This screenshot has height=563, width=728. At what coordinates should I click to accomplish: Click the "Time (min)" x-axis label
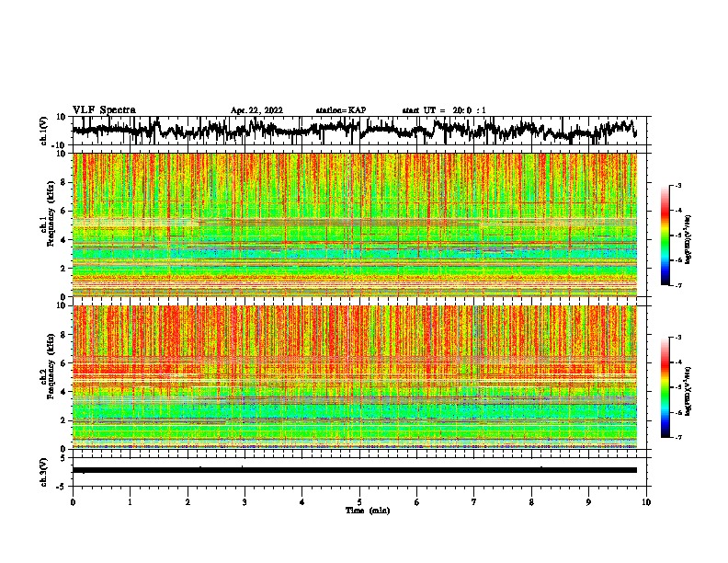point(368,511)
